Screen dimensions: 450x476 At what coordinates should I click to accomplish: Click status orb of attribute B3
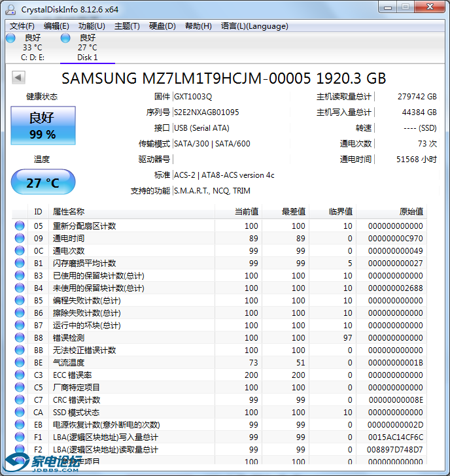pos(20,275)
